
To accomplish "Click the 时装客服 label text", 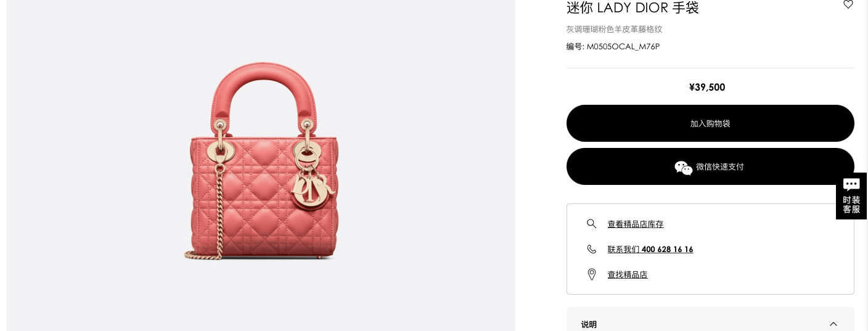I will pyautogui.click(x=851, y=205).
